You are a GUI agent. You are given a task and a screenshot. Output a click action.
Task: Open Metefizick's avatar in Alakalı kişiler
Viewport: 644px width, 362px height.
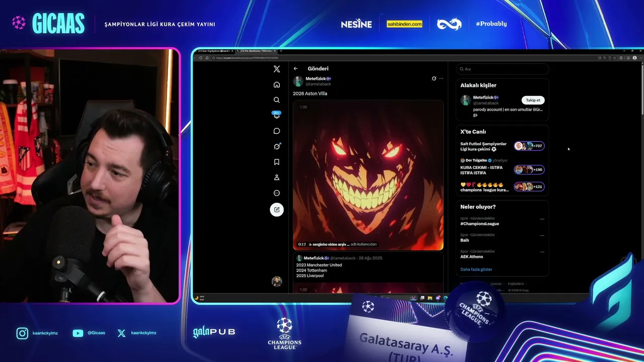tap(465, 100)
